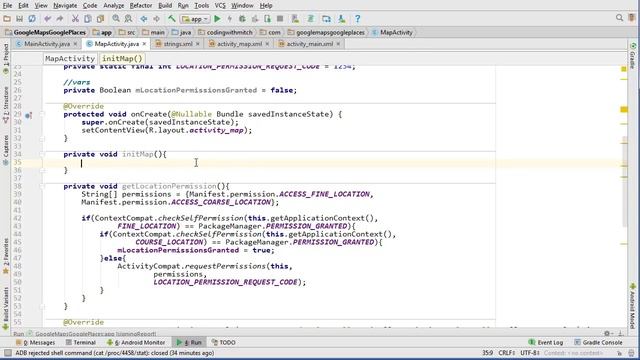Toggle the Gradle side panel
Image resolution: width=640 pixels, height=360 pixels.
pos(633,56)
